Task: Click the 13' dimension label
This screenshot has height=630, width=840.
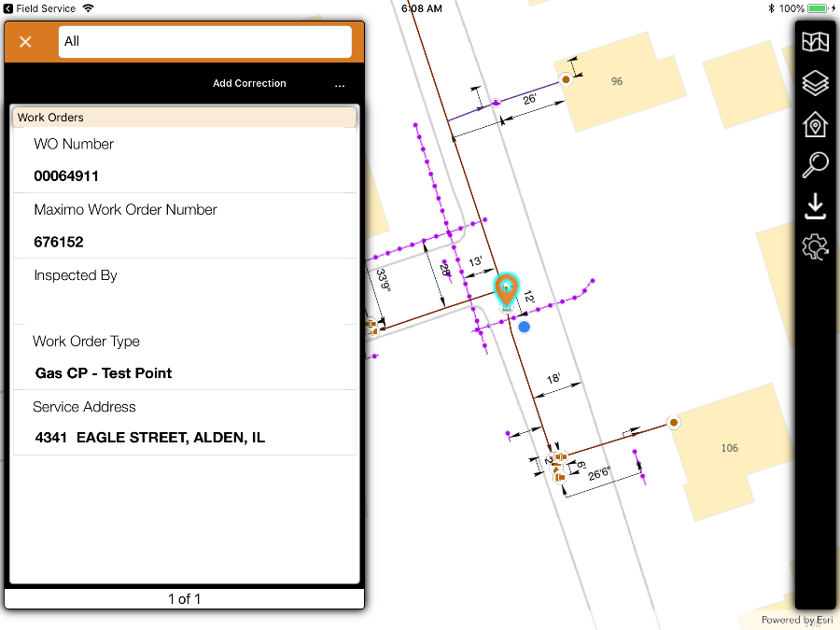Action: (475, 261)
